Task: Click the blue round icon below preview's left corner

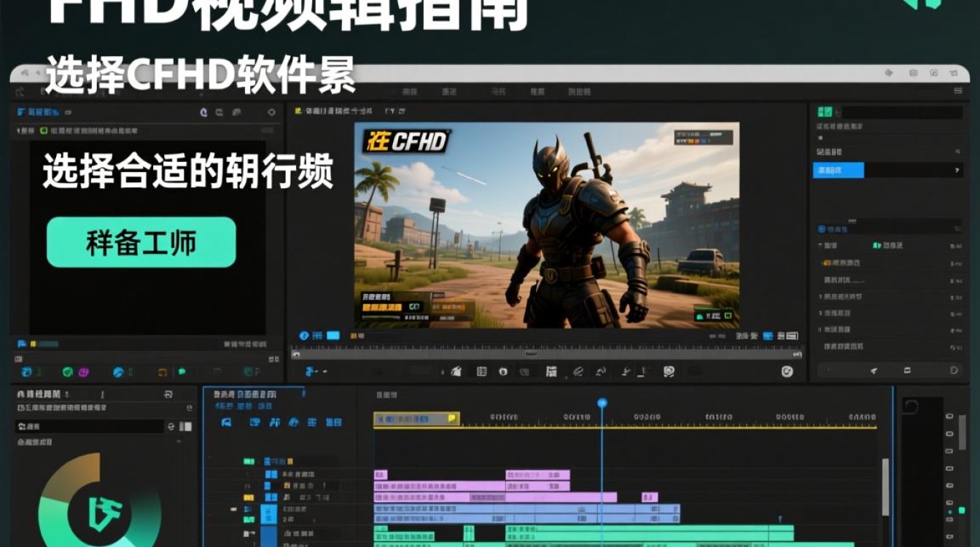Action: 305,335
